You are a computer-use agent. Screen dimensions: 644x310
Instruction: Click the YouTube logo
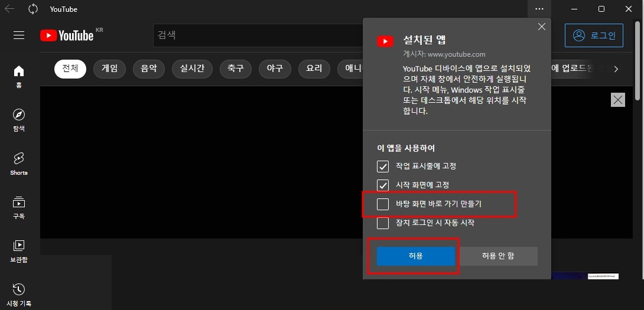(x=67, y=35)
